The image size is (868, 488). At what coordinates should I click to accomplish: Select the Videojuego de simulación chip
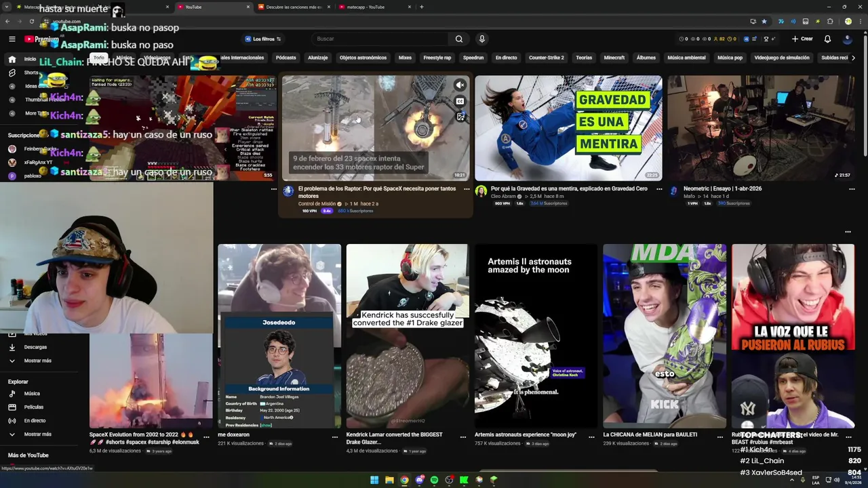782,58
